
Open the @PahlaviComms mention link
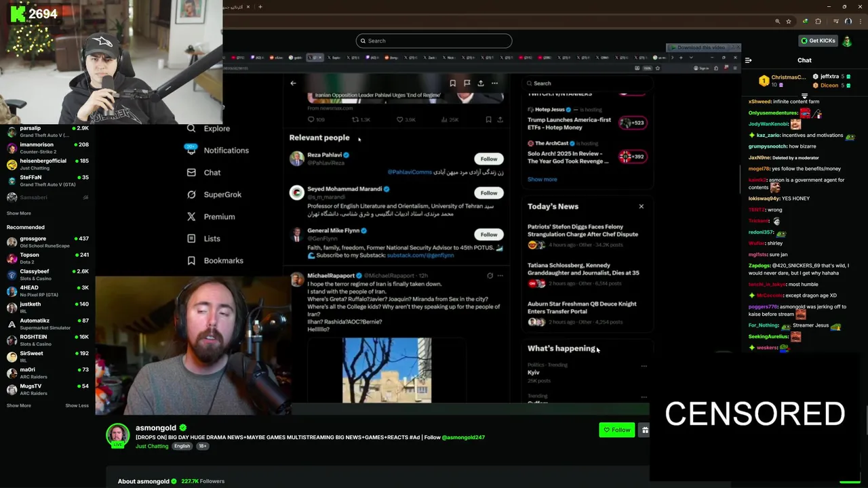(x=410, y=172)
